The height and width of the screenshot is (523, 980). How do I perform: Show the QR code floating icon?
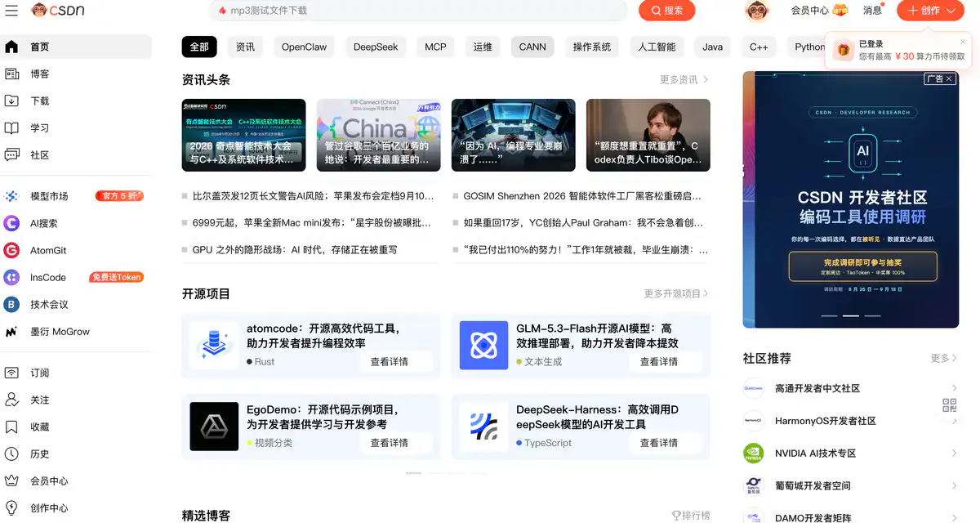coord(949,405)
